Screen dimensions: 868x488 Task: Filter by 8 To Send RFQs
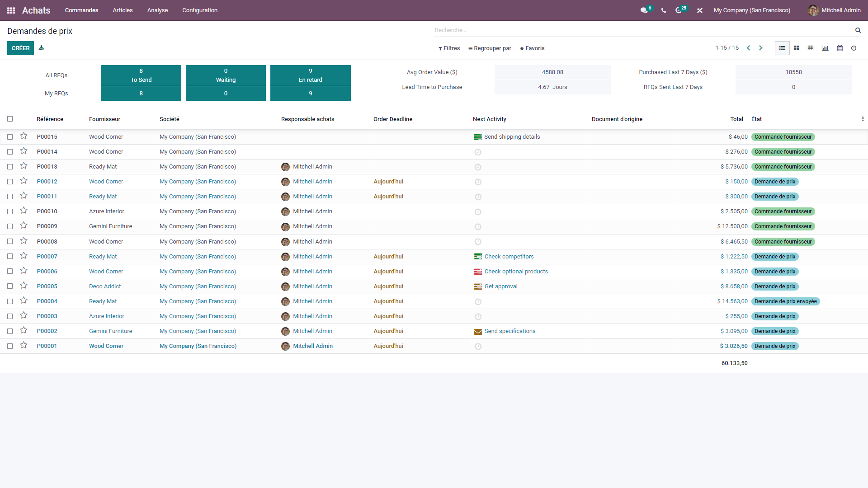tap(141, 75)
